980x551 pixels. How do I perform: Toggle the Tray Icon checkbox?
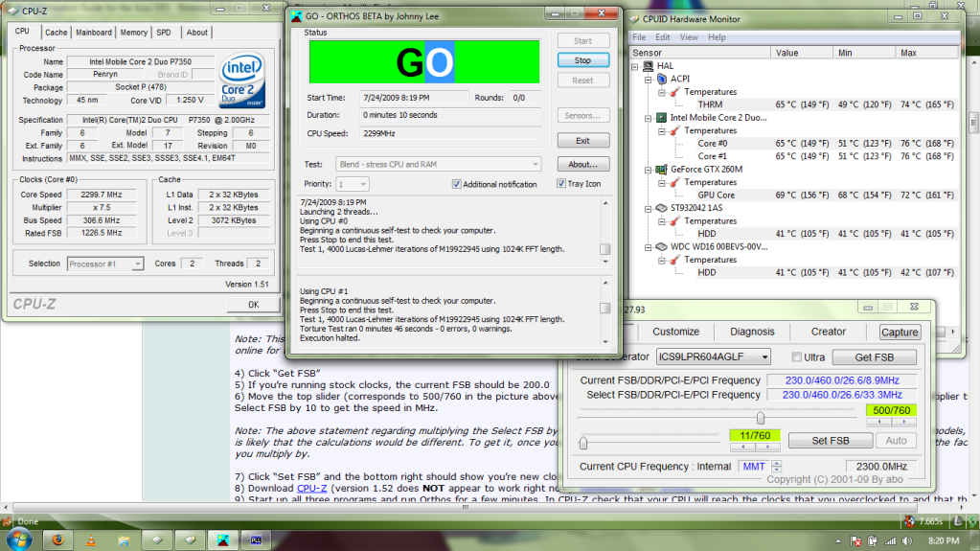coord(561,183)
